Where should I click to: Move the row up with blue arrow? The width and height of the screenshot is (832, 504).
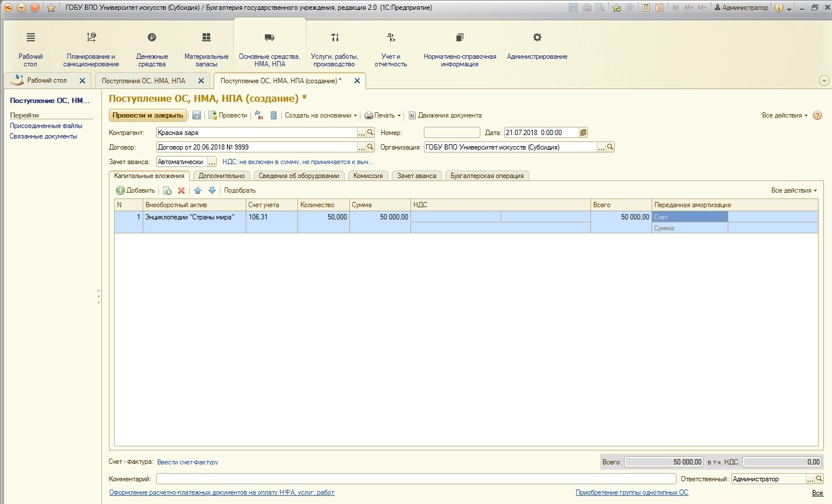point(197,190)
